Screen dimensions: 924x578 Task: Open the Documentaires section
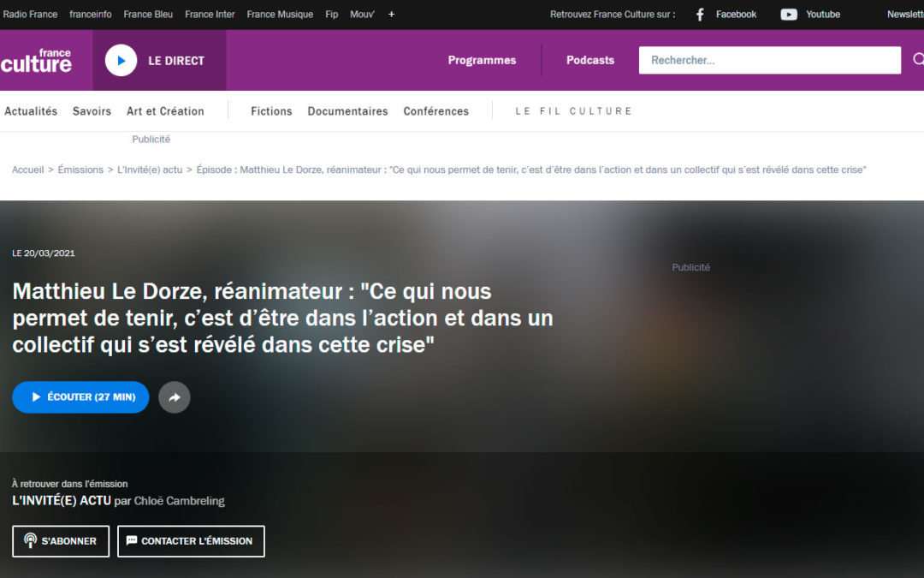(347, 110)
